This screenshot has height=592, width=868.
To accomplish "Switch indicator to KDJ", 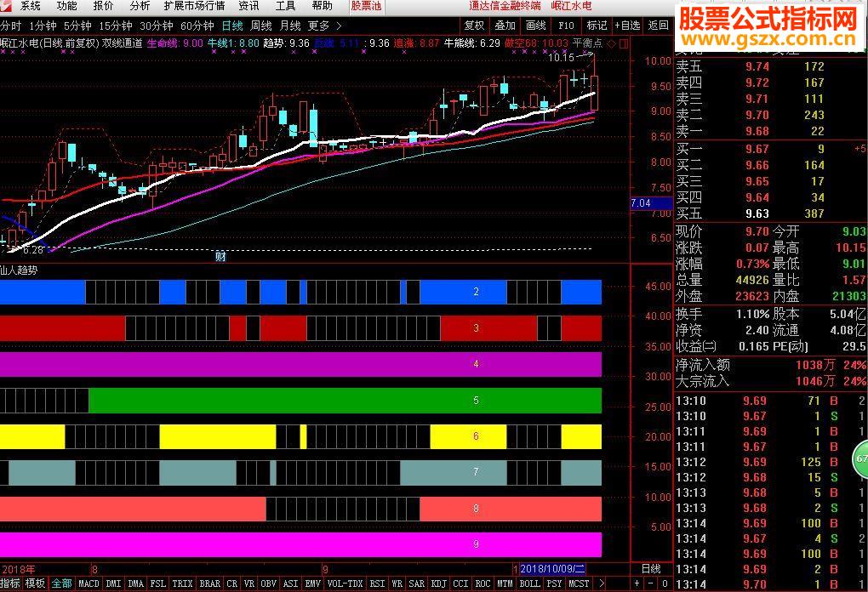I will pos(439,583).
